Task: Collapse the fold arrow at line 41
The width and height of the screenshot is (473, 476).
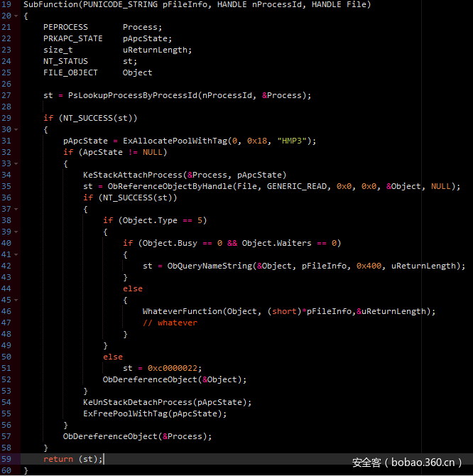Action: pos(15,254)
